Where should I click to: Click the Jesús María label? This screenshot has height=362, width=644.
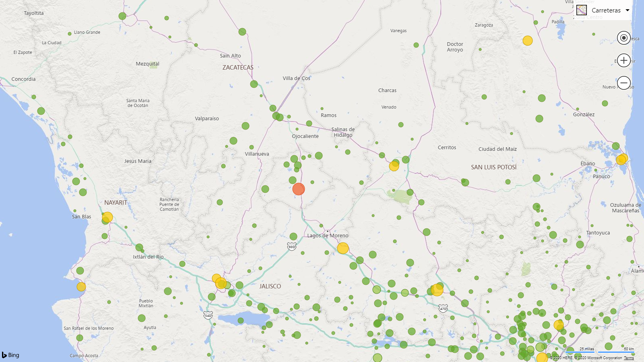tap(138, 161)
